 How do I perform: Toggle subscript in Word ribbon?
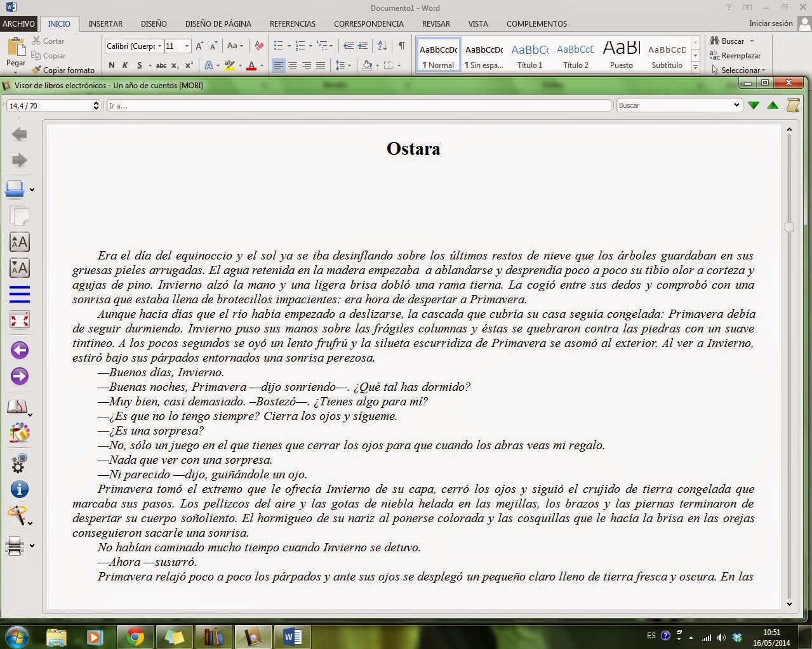click(x=175, y=65)
